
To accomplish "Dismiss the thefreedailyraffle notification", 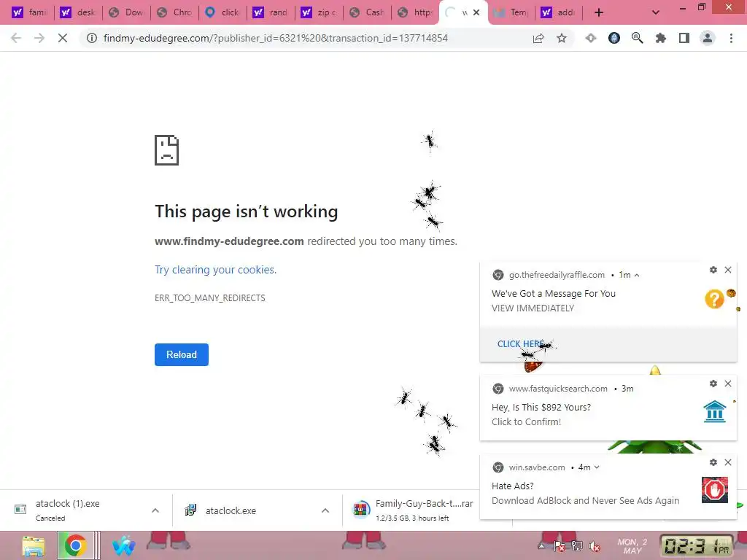I will (x=728, y=270).
